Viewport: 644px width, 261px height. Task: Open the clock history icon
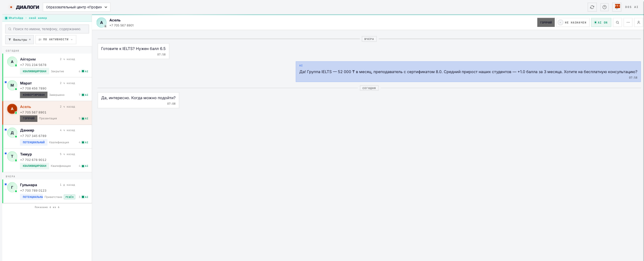tap(605, 7)
